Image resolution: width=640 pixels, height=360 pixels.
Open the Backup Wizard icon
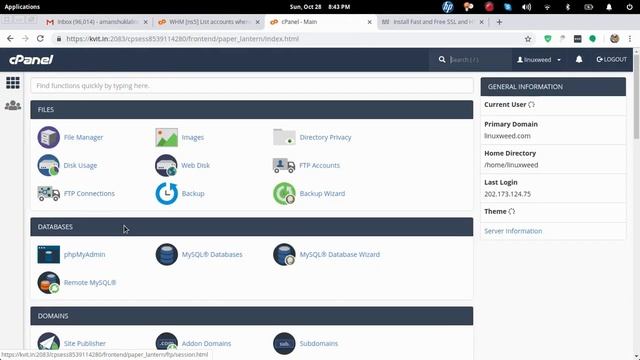(x=284, y=193)
